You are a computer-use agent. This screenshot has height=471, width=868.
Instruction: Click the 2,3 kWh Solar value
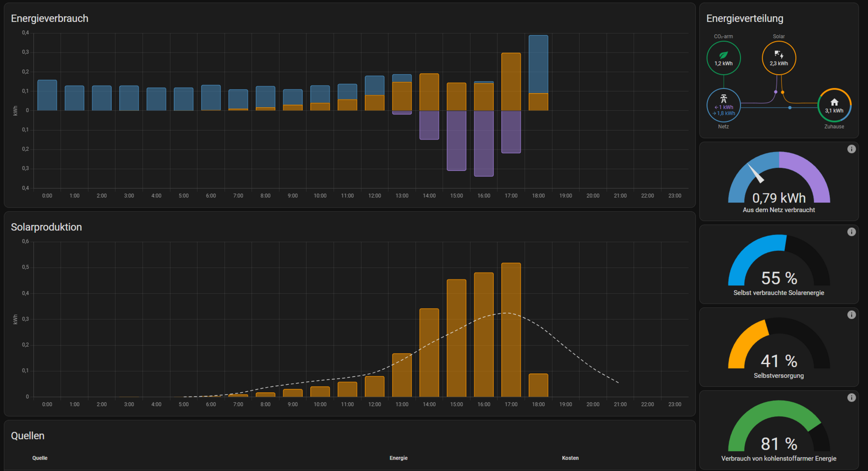coord(779,64)
